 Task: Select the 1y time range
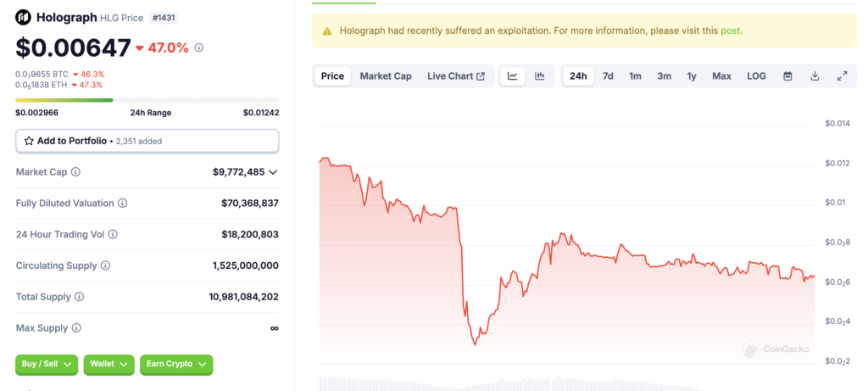(692, 76)
